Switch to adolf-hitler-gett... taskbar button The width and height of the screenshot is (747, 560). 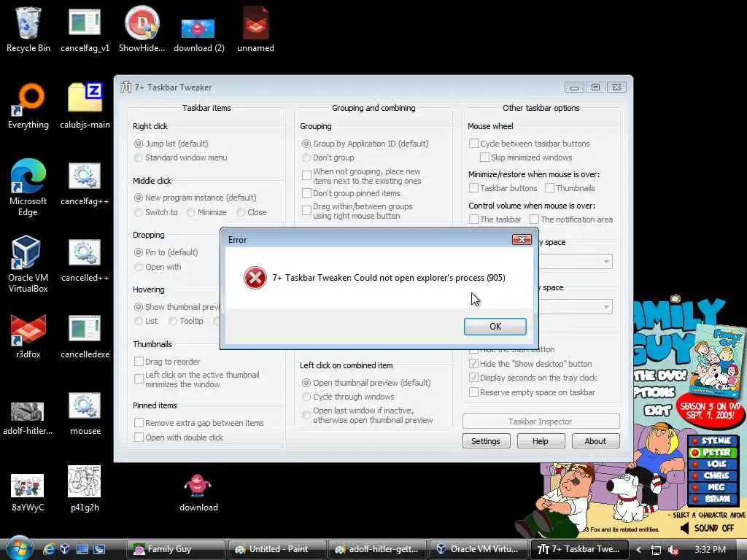379,549
